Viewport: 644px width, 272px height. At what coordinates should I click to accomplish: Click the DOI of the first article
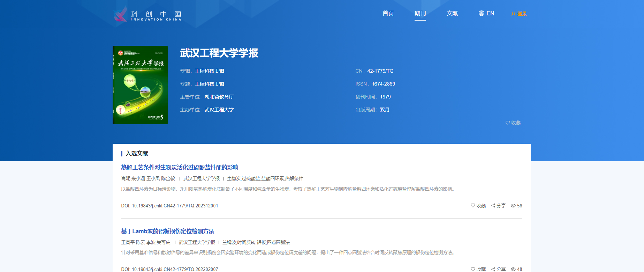tap(169, 206)
